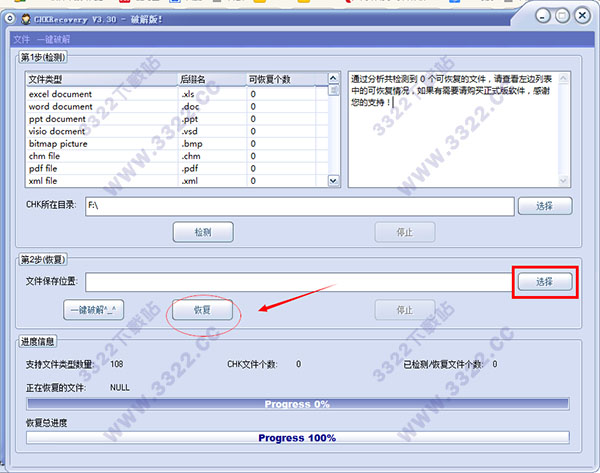This screenshot has width=600, height=473.
Task: Click file list scrollbar up arrow
Action: click(x=334, y=78)
